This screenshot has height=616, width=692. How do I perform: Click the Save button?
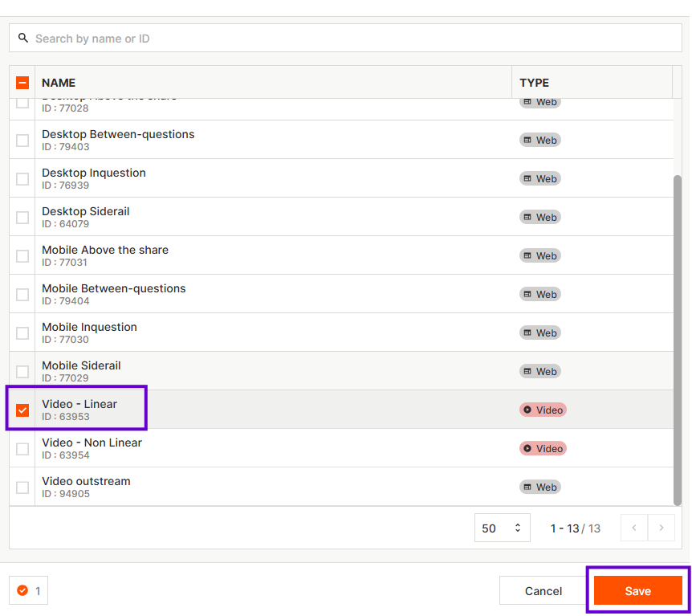[638, 590]
